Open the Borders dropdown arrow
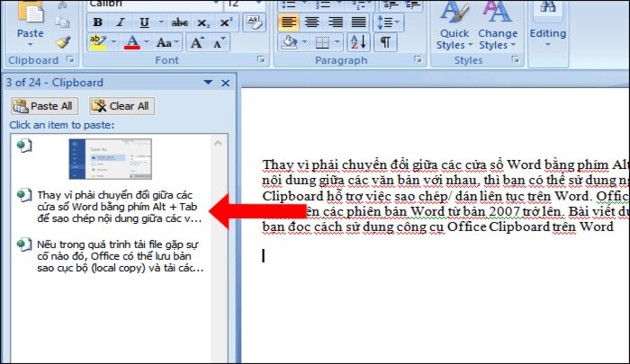630x364 pixels. tap(337, 41)
